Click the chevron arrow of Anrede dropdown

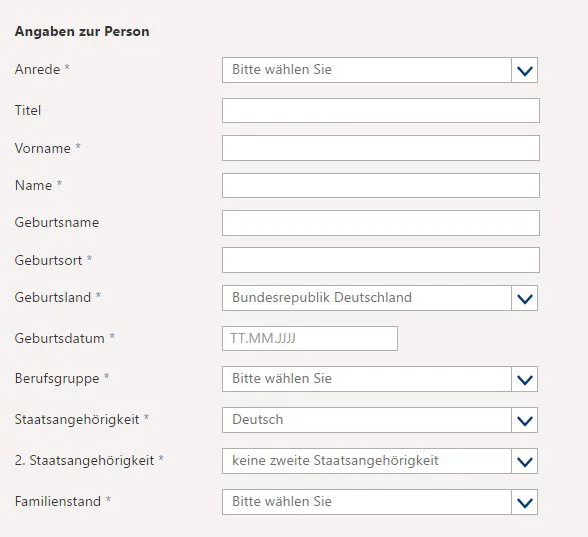coord(524,70)
